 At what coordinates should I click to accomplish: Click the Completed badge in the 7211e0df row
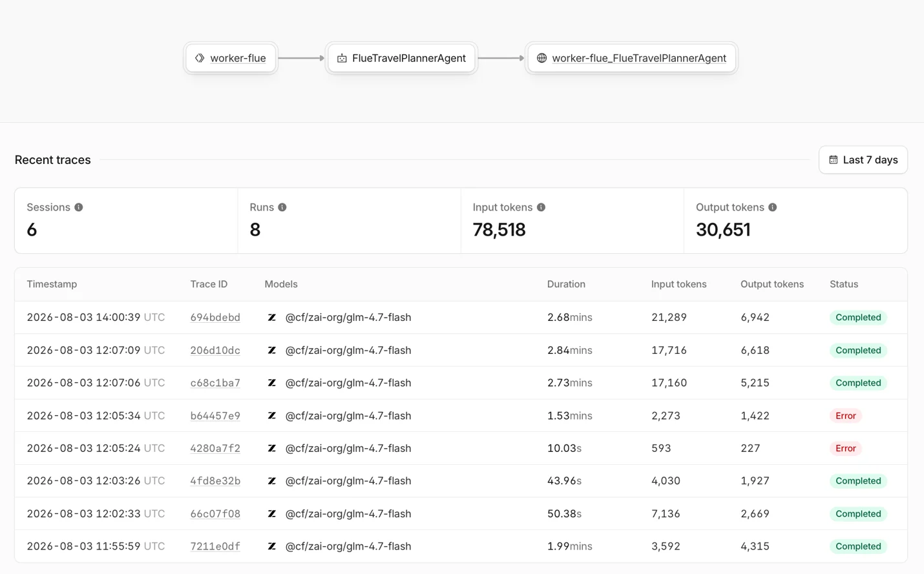(x=858, y=546)
